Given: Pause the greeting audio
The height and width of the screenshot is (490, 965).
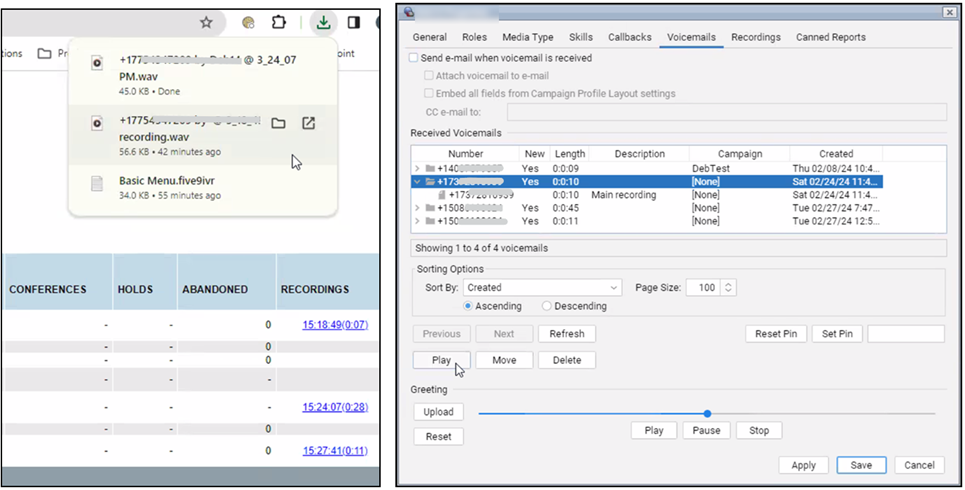Looking at the screenshot, I should point(707,430).
